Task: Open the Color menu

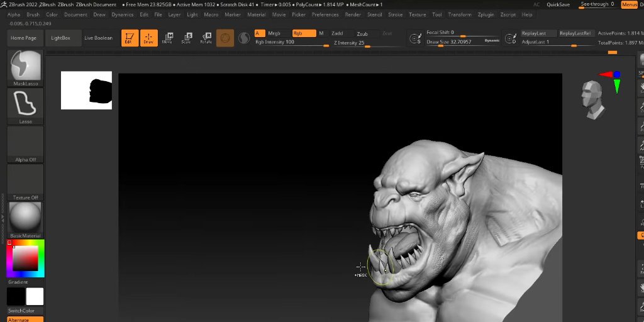Action: (52, 14)
